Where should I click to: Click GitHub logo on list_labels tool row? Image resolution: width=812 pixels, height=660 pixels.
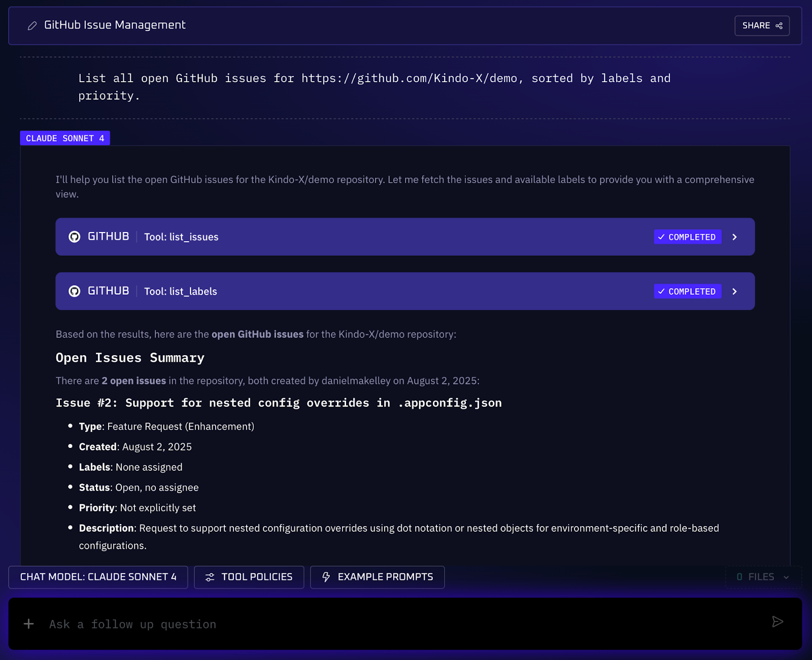click(75, 291)
